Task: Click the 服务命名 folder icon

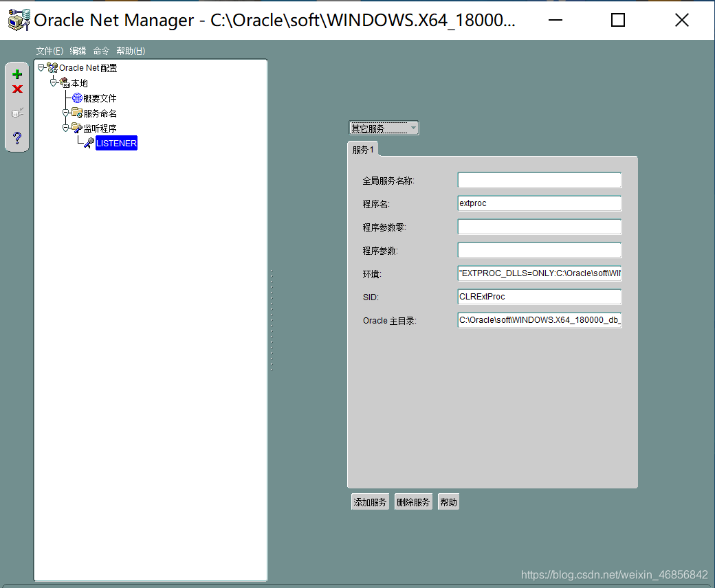Action: click(77, 113)
